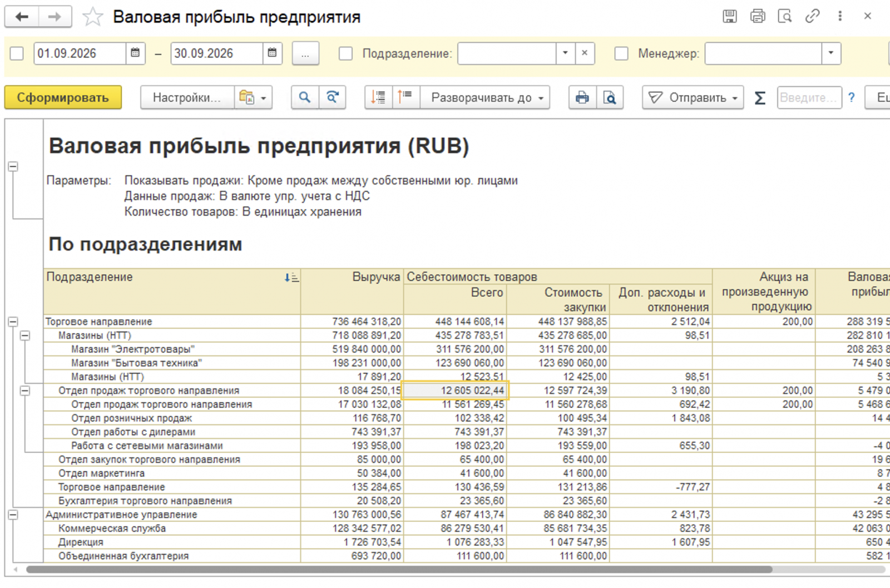Collapse Отдел продаж торгового направления group
The image size is (890, 588).
24,391
